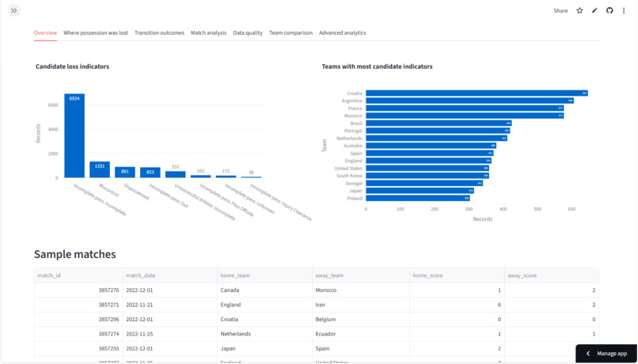Select match_id cell 3857296
The width and height of the screenshot is (638, 364).
[x=78, y=319]
